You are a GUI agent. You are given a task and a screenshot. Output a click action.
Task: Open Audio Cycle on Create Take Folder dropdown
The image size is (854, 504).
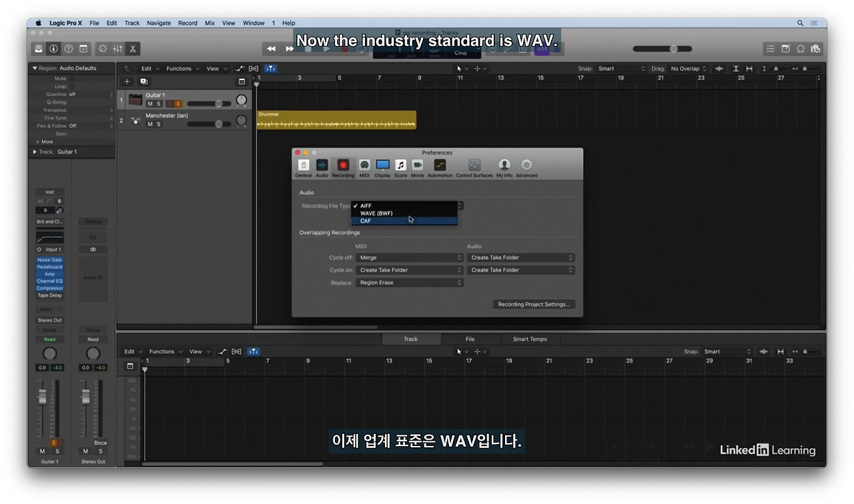(521, 270)
